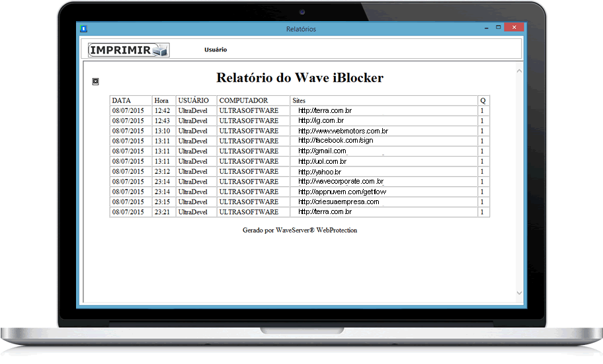Click the http://gmail.com site entry
Image resolution: width=603 pixels, height=364 pixels.
pos(322,151)
